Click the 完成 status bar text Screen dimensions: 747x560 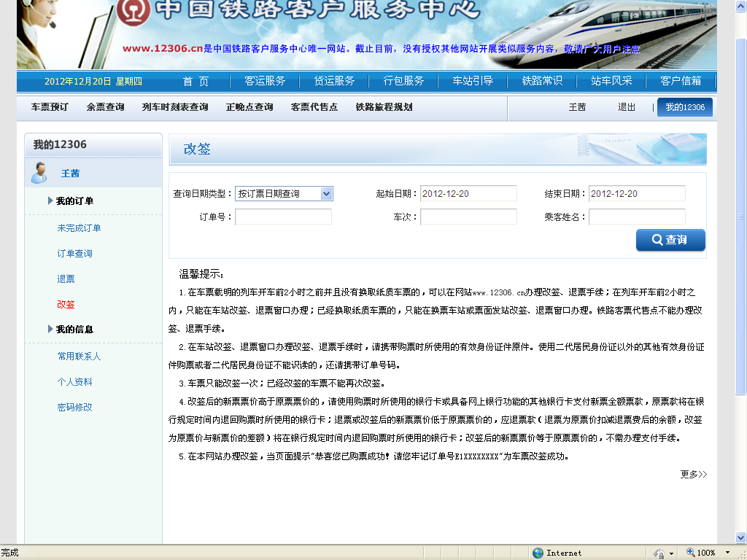pos(9,553)
